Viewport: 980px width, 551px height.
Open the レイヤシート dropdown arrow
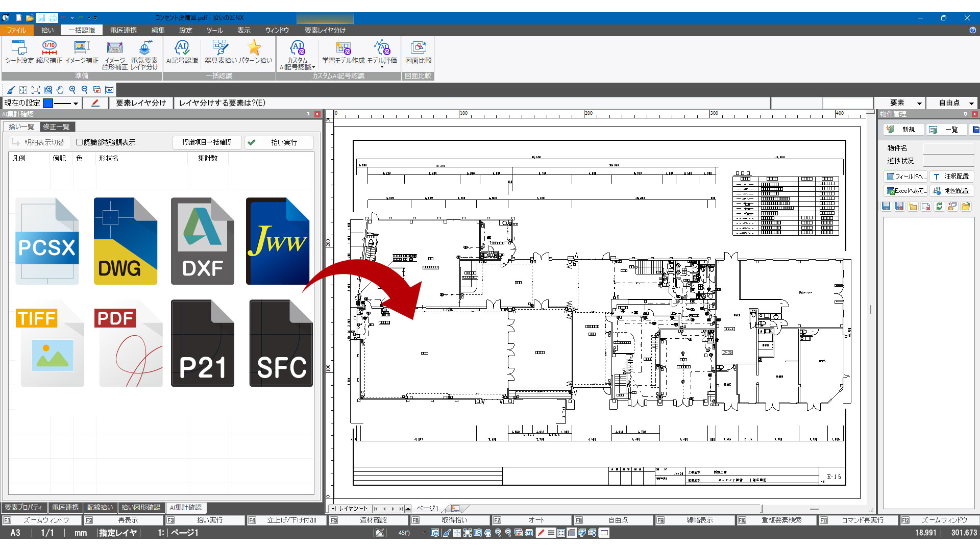pyautogui.click(x=333, y=509)
